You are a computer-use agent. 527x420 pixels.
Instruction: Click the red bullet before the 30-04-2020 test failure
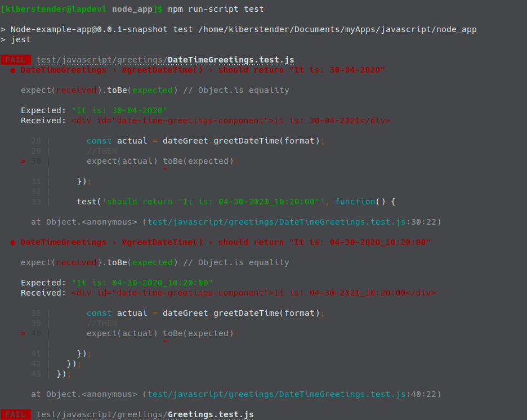pos(13,70)
